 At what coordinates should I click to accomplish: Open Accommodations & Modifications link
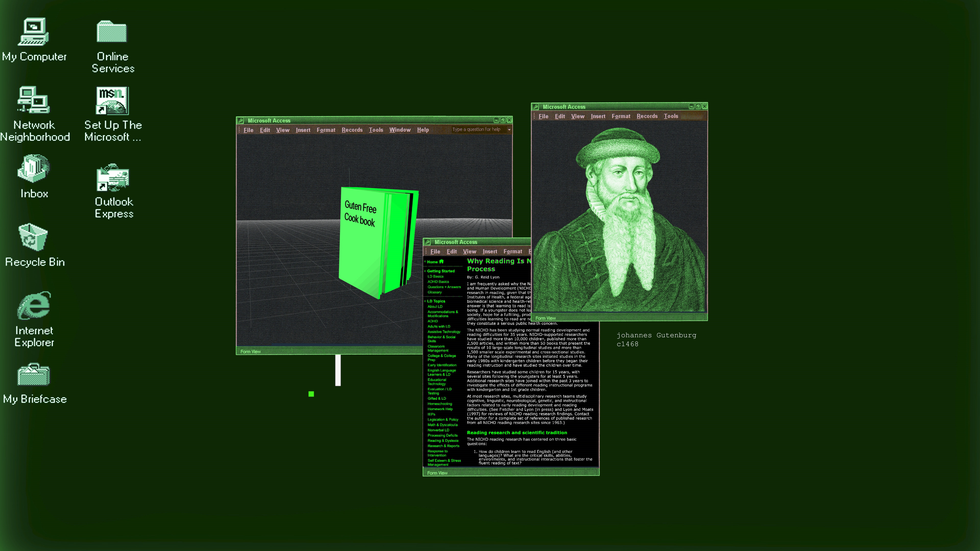tap(443, 314)
